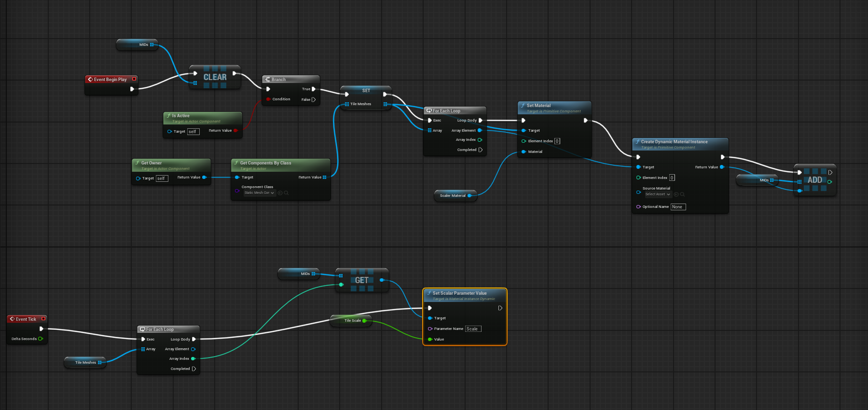868x410 pixels.
Task: Click the Event Begin Play red delegate pin
Action: coord(134,79)
